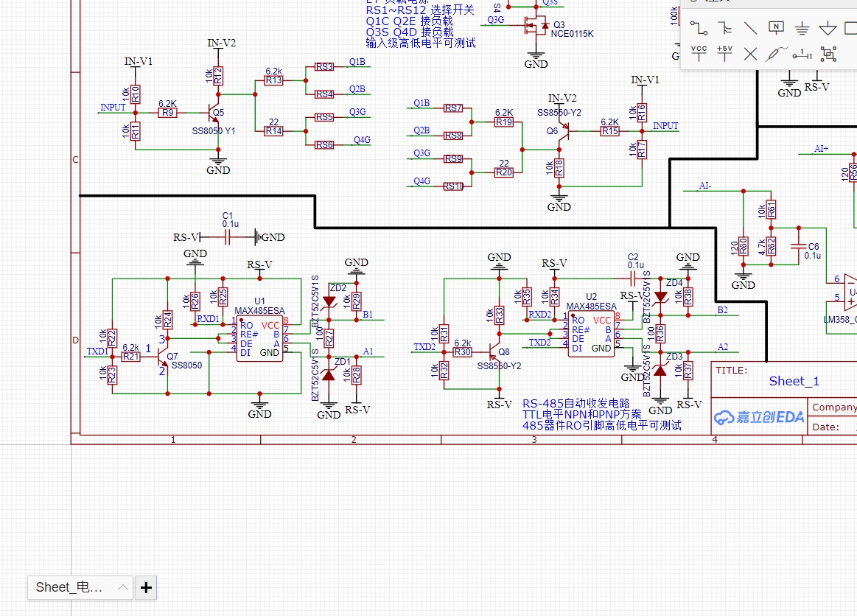Select the Pin placement tool
This screenshot has width=857, height=616.
point(802,54)
